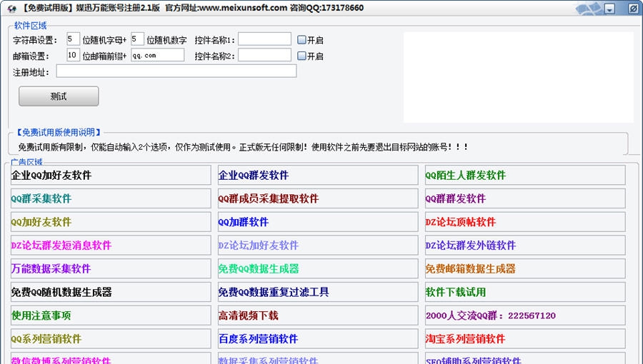Click the 字符串设置 label

(x=35, y=40)
